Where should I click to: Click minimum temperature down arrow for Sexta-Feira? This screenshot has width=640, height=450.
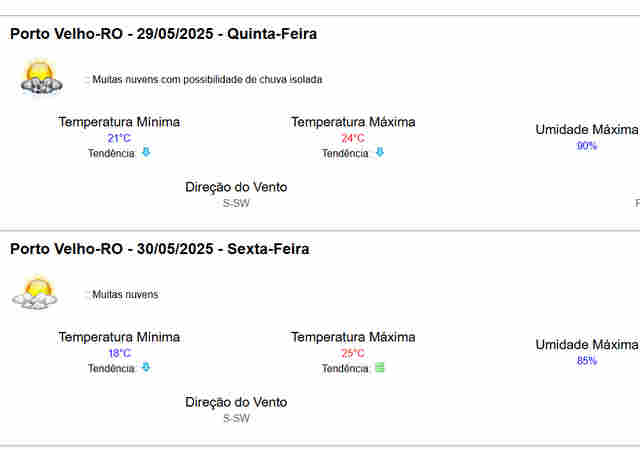(145, 368)
